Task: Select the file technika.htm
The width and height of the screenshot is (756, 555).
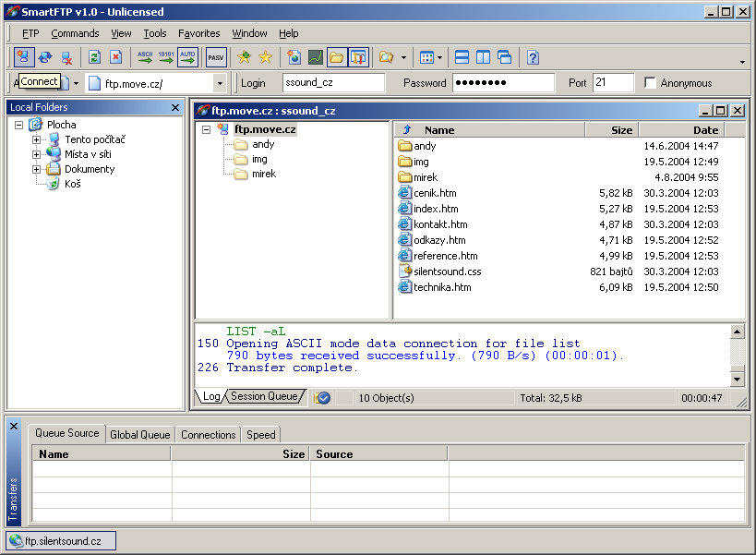Action: pyautogui.click(x=442, y=287)
